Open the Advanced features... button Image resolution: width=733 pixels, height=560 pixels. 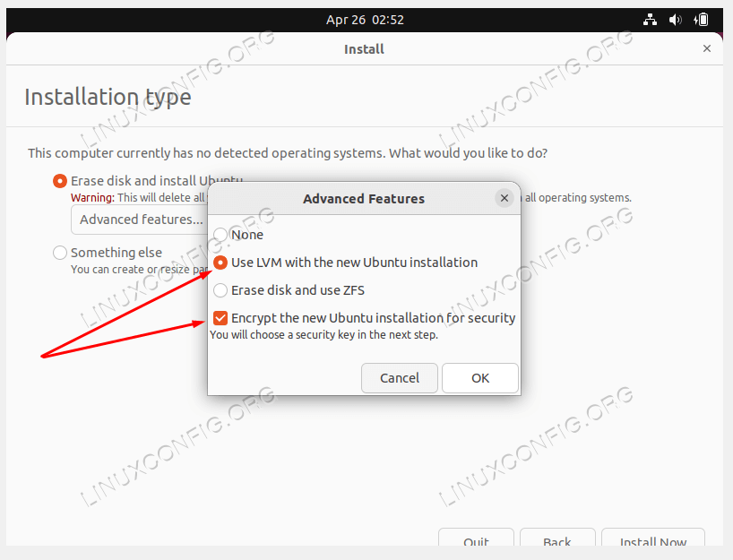coord(141,220)
